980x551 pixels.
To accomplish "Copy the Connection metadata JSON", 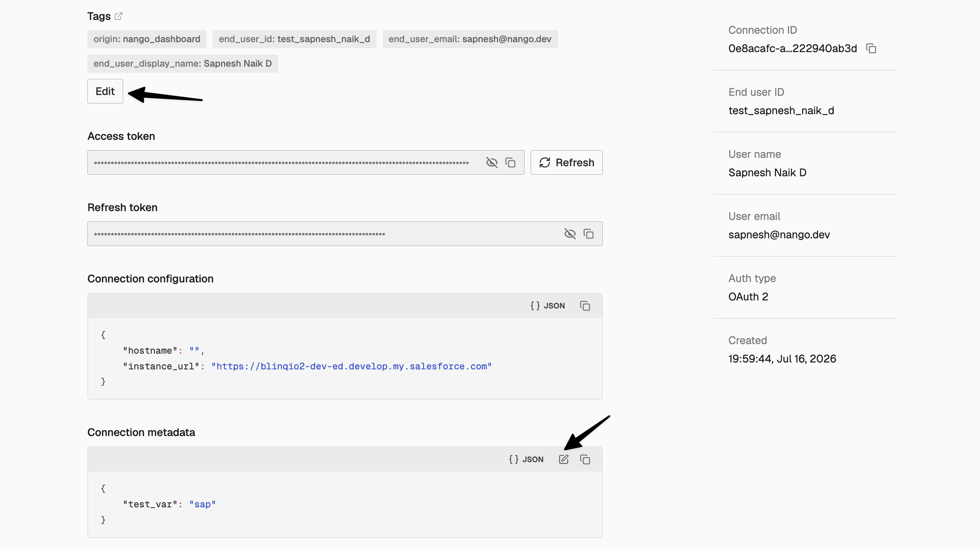I will click(585, 459).
